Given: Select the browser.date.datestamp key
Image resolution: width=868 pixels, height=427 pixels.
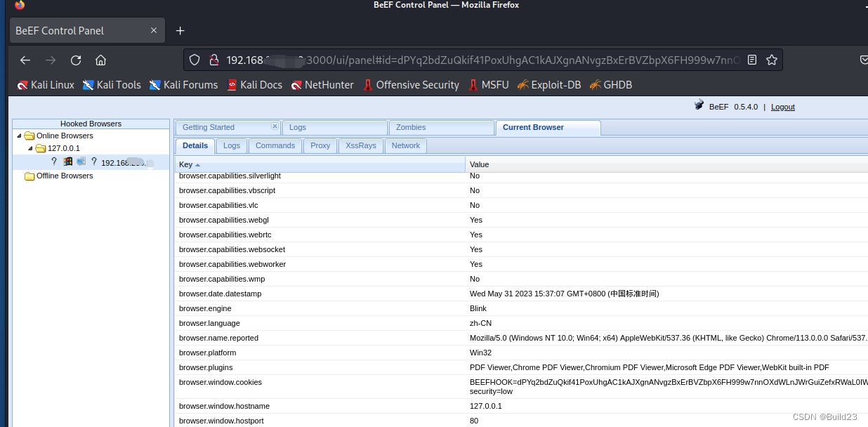Looking at the screenshot, I should (220, 294).
